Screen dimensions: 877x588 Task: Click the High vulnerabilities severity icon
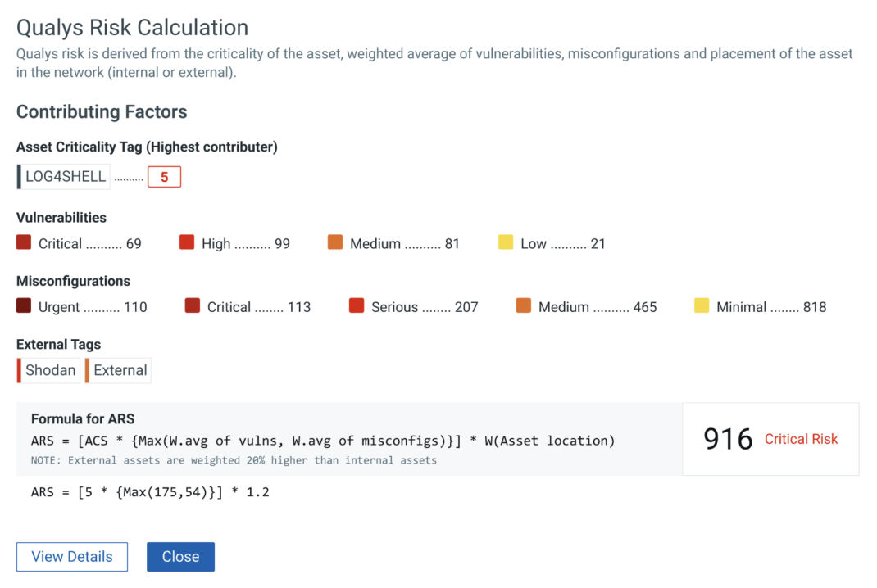click(x=186, y=242)
